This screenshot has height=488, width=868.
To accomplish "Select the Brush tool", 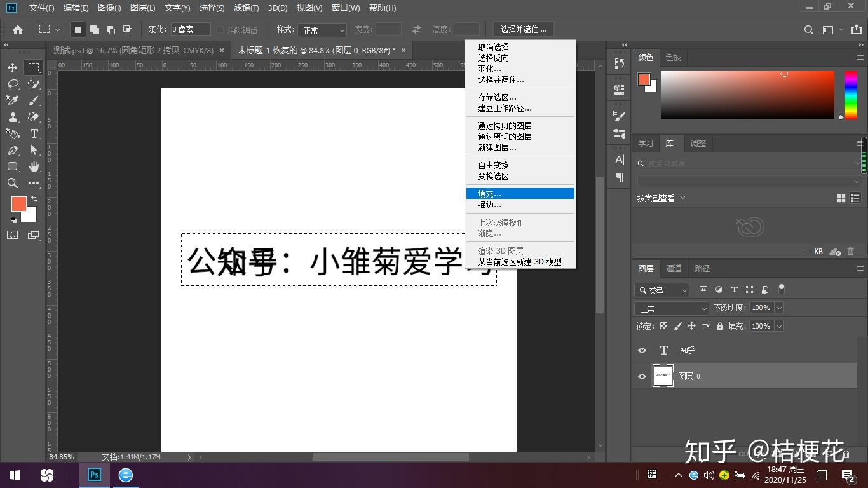I will [34, 100].
